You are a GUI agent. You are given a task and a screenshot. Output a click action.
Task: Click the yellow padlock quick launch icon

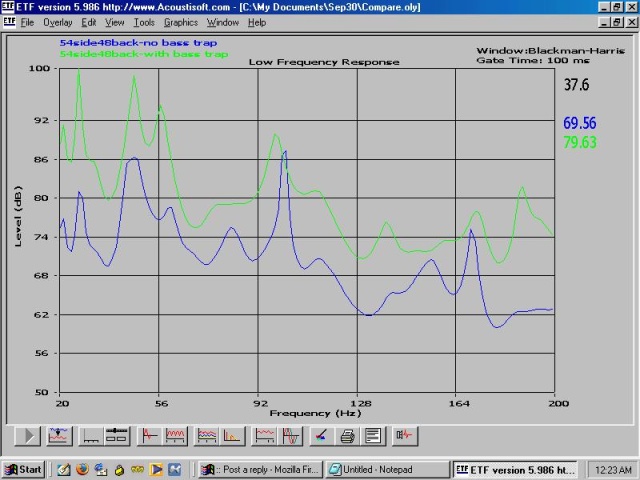click(119, 470)
